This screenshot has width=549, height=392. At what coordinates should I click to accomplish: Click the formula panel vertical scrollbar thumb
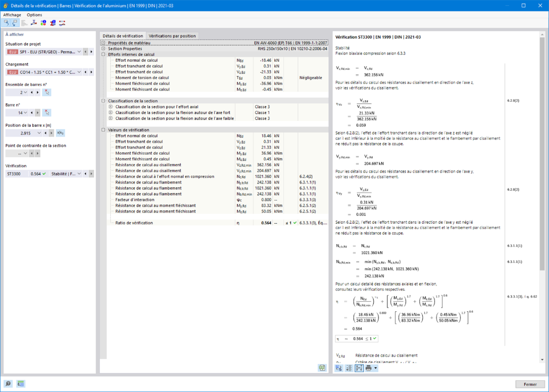(x=542, y=154)
